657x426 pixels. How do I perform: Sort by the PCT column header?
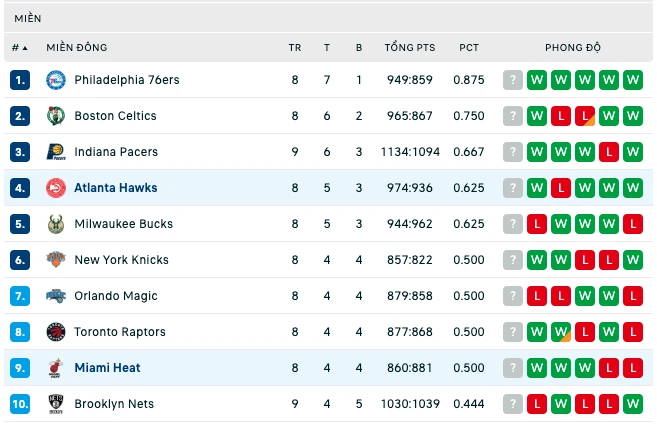tap(469, 48)
